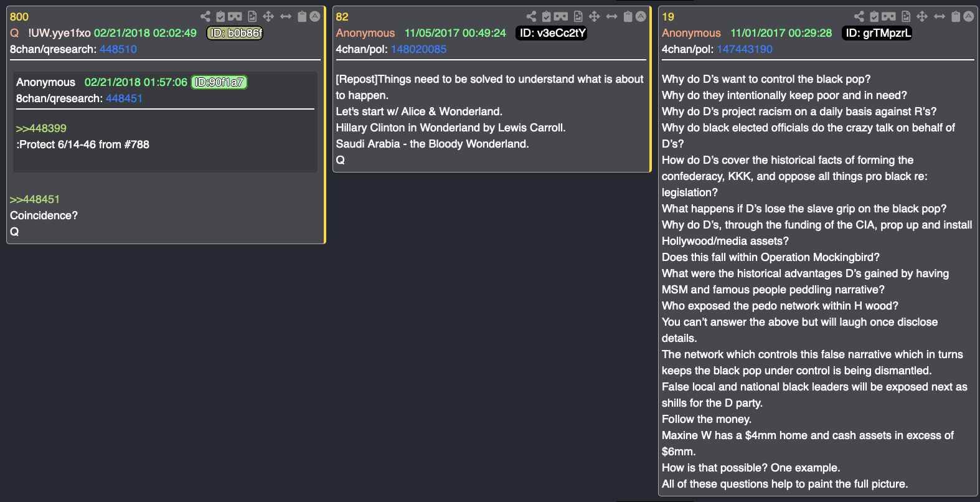Click the VR goggles icon on post 800

click(x=235, y=17)
